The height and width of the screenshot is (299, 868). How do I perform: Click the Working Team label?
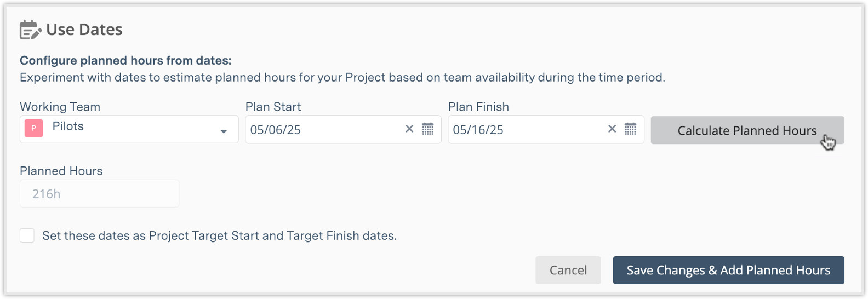[60, 107]
